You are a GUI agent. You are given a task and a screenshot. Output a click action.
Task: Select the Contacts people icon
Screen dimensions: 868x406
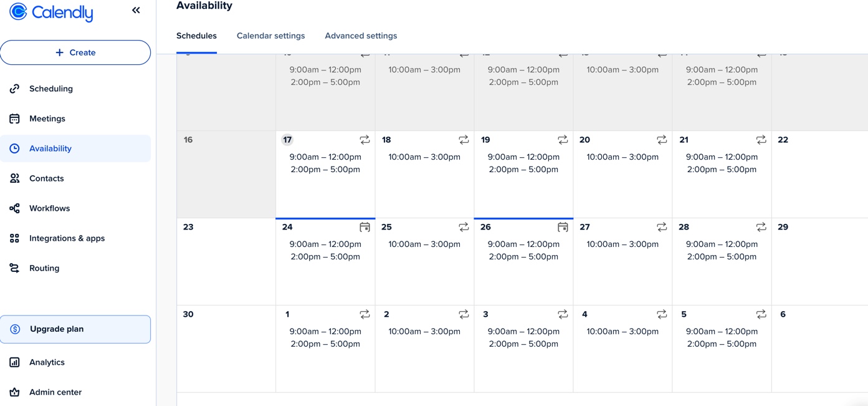pyautogui.click(x=14, y=178)
